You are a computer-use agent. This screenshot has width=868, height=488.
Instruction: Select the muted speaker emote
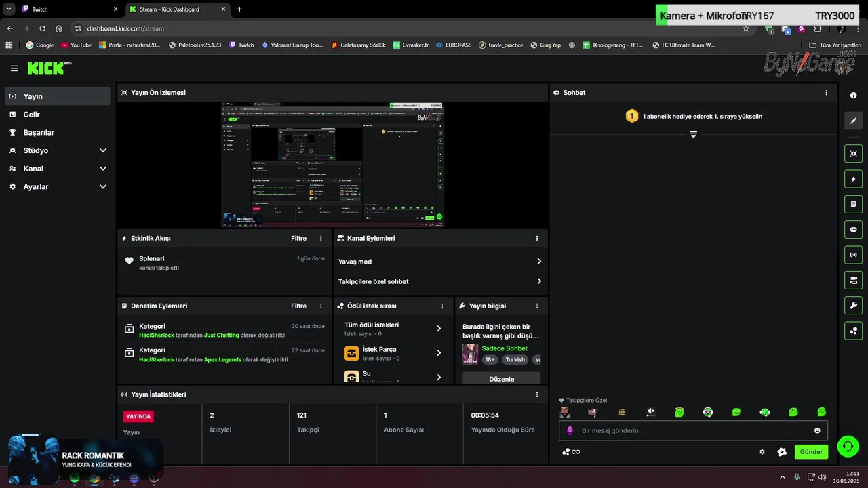[x=651, y=412]
